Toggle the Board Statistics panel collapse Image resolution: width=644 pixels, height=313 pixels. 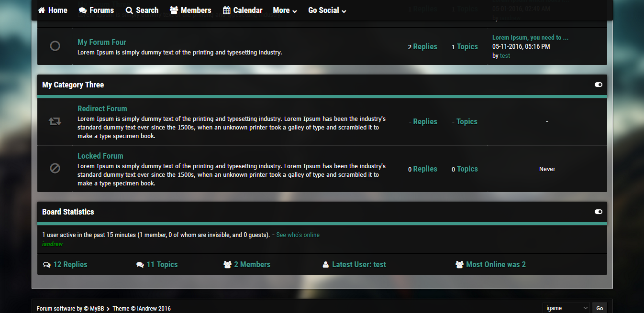click(598, 212)
